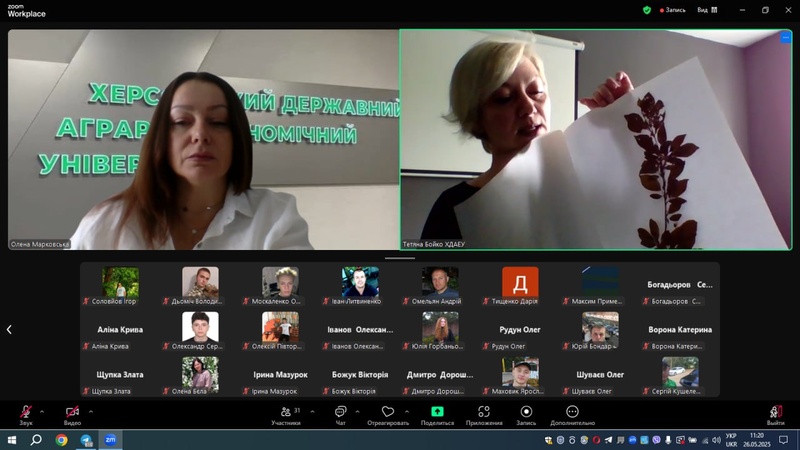Select Тищенко Дарія participant thumbnail
The width and height of the screenshot is (800, 450).
[x=520, y=282]
